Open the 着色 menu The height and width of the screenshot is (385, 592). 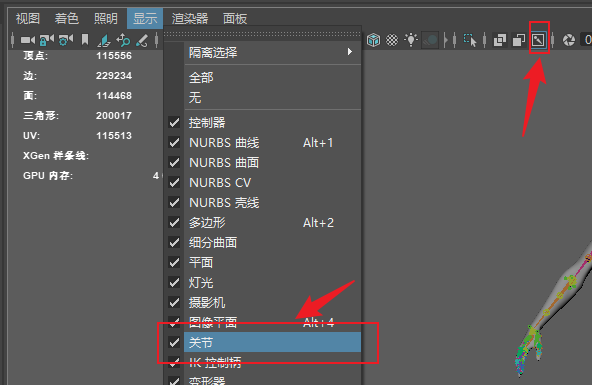click(66, 18)
